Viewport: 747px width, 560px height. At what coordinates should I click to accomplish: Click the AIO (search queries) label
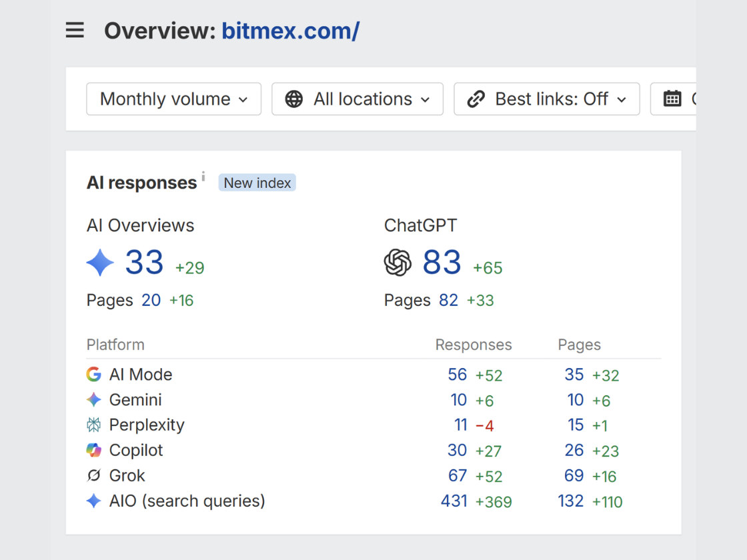[x=187, y=501]
